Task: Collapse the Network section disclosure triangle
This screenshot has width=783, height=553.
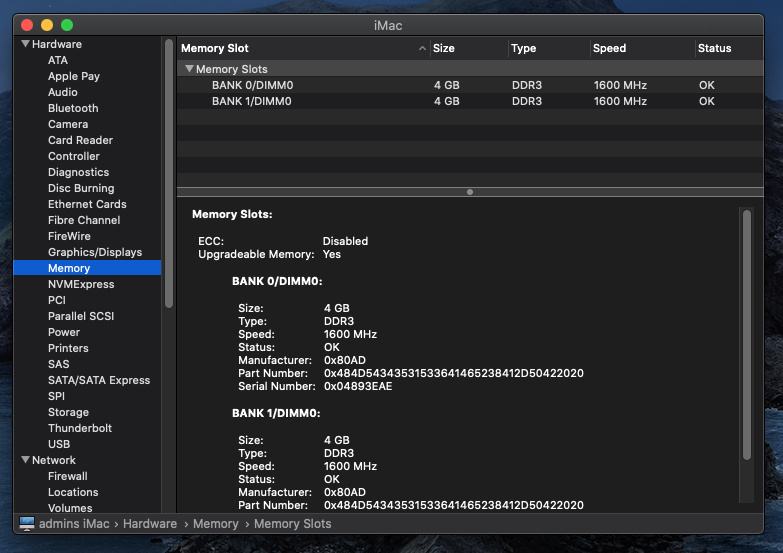Action: pyautogui.click(x=25, y=460)
